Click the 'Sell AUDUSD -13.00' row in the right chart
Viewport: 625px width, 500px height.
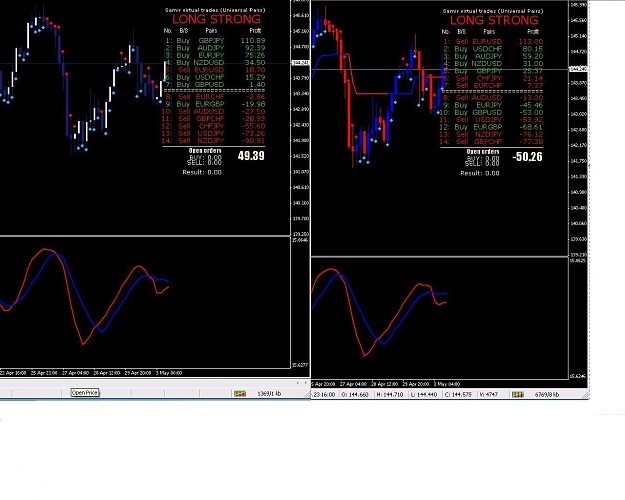click(x=493, y=97)
